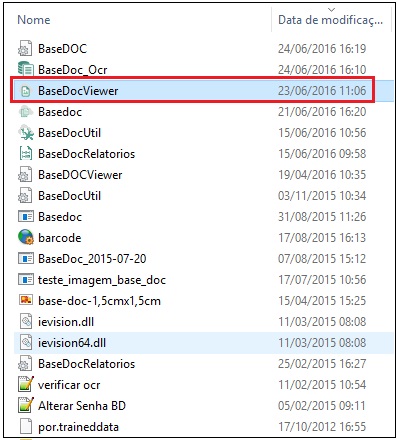The height and width of the screenshot is (440, 397).
Task: Click the date 11/02/2015 10:54
Action: point(322,385)
